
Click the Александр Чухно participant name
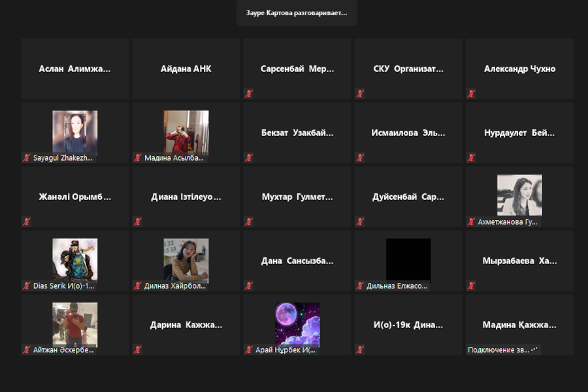[x=520, y=69]
